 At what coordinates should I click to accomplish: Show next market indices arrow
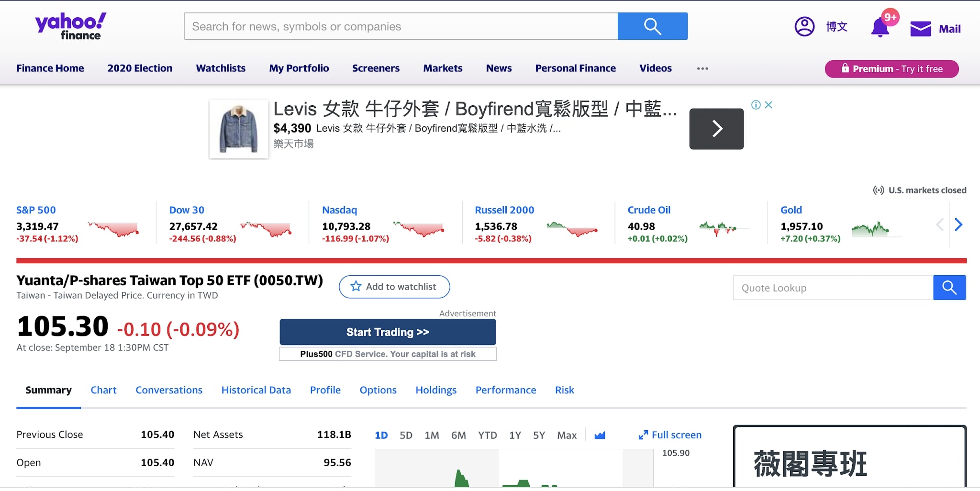coord(958,224)
